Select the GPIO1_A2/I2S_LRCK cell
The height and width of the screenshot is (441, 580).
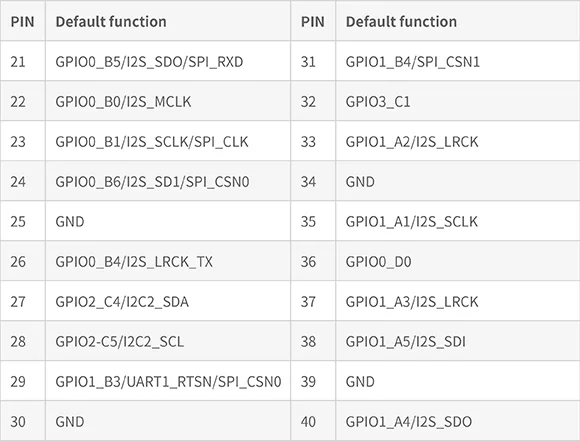[x=458, y=141]
